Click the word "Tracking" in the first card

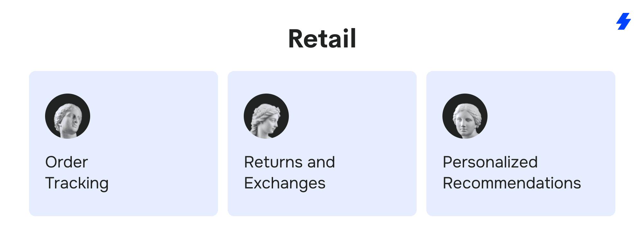(77, 183)
